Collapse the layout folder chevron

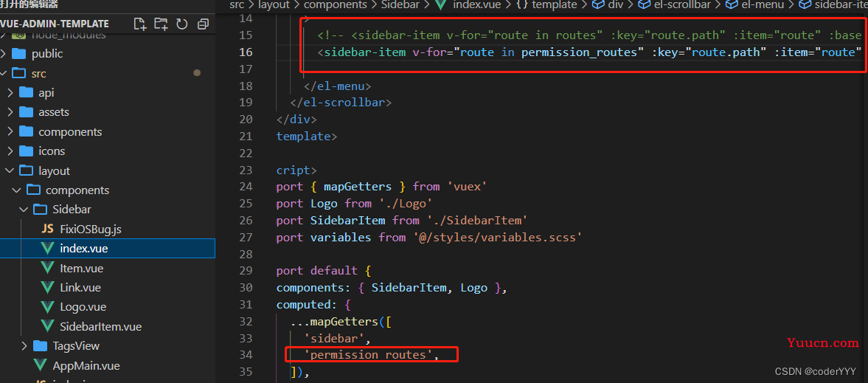[10, 170]
